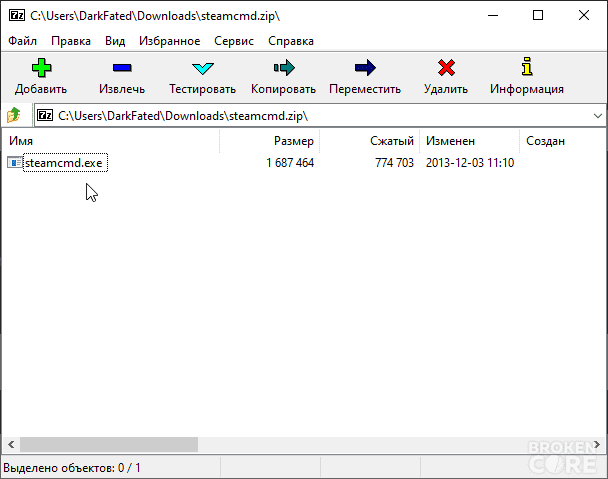This screenshot has height=479, width=608.
Task: Click the compressed size 774 703
Action: click(x=394, y=163)
